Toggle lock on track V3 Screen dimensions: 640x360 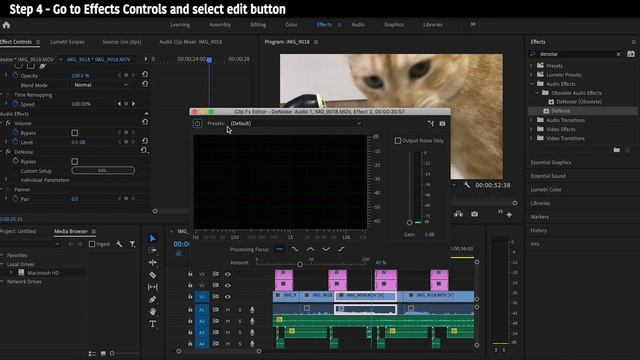(x=190, y=274)
